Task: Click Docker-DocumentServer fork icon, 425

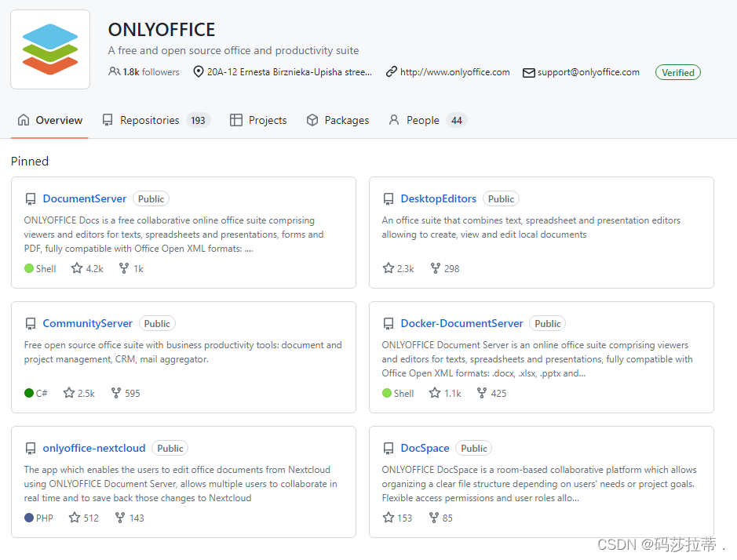Action: (481, 393)
